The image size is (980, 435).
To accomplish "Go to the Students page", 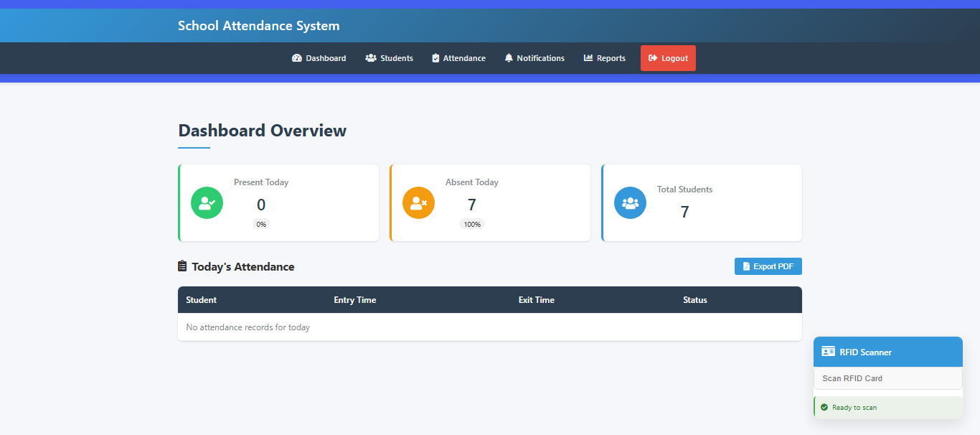I will [x=390, y=58].
